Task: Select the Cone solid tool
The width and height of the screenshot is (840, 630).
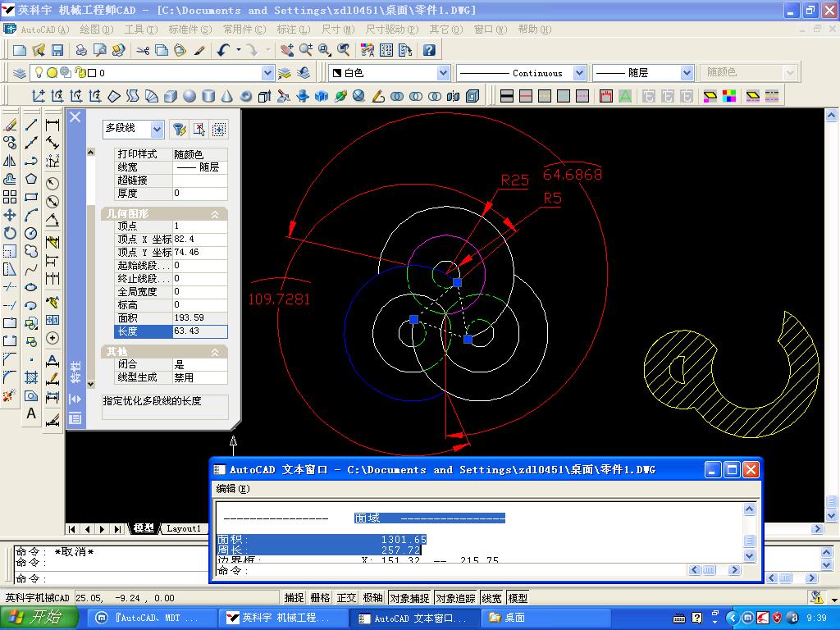Action: (227, 96)
